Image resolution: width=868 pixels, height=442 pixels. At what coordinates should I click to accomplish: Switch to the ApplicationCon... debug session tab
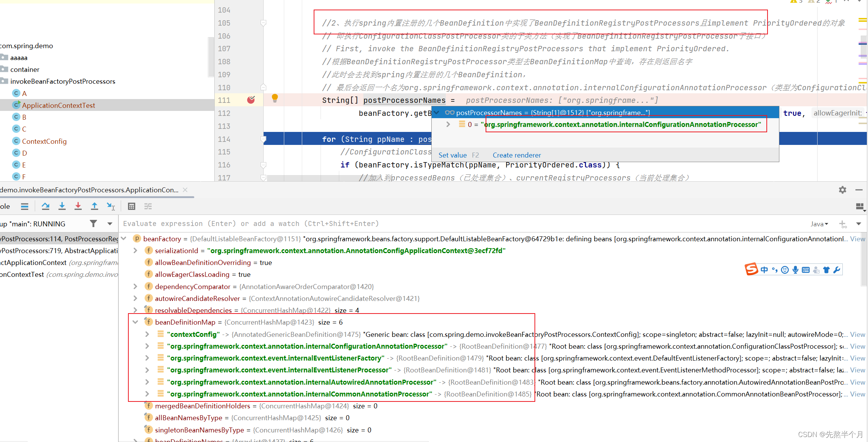click(x=90, y=190)
